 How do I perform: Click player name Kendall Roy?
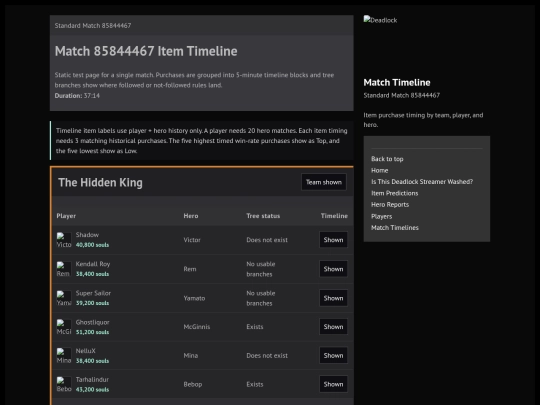click(x=93, y=264)
